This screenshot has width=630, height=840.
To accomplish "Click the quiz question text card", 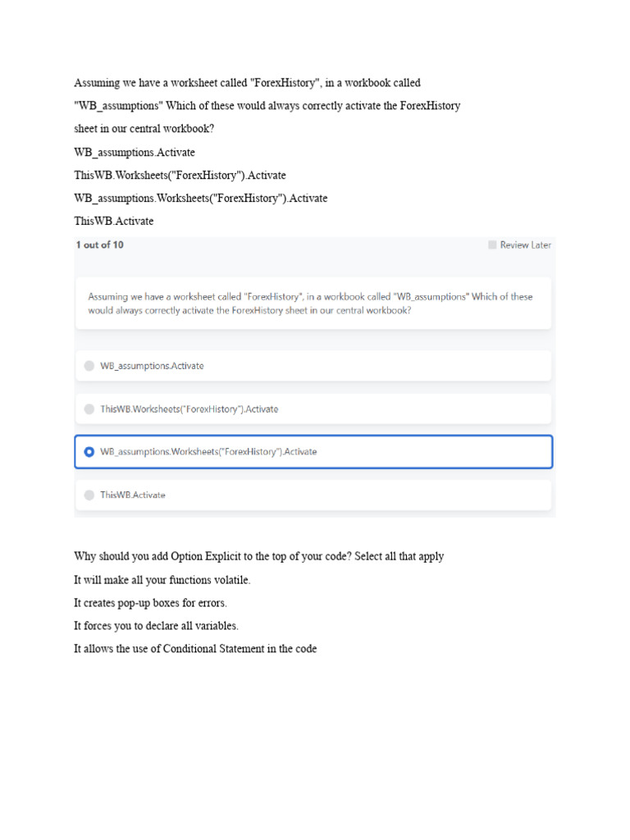I will click(312, 304).
